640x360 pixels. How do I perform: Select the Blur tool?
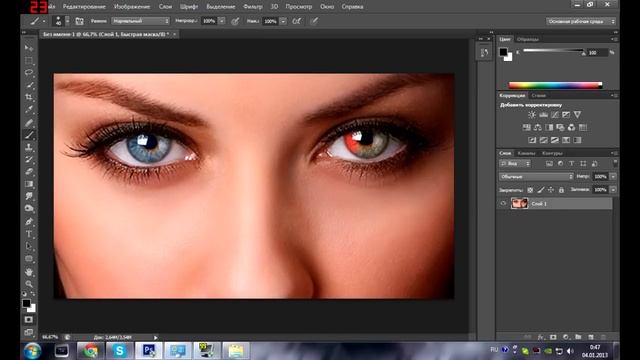click(x=29, y=196)
